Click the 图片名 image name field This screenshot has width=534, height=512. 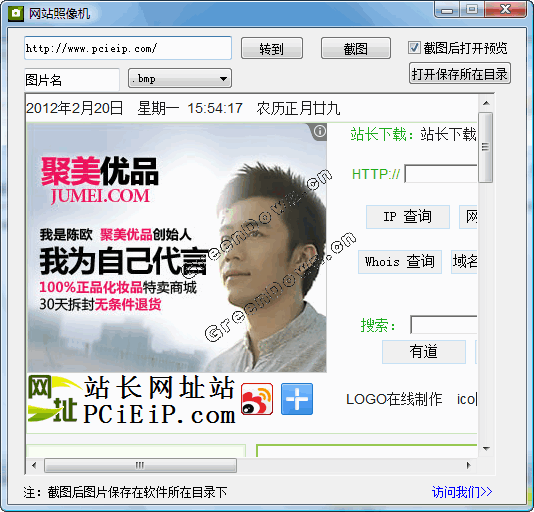coord(72,79)
